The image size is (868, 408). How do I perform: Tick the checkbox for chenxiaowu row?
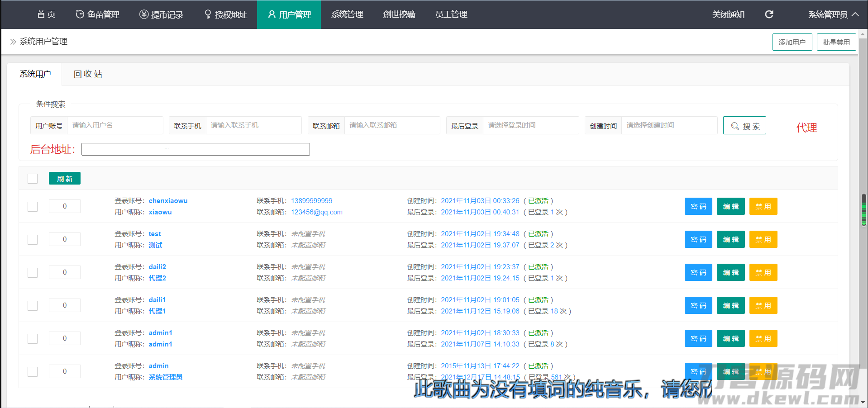click(x=33, y=207)
